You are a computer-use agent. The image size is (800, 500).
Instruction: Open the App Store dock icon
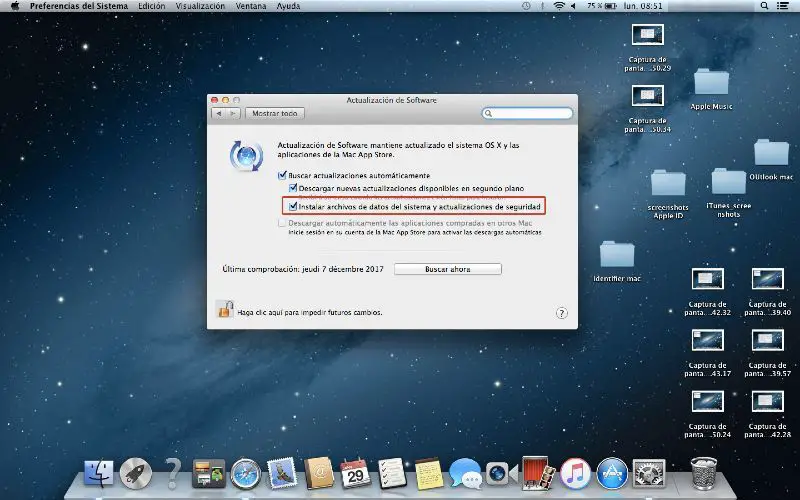point(612,473)
